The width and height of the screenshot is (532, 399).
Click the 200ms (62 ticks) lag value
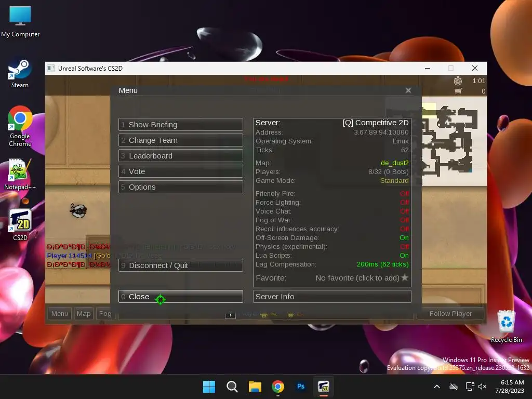click(x=383, y=264)
